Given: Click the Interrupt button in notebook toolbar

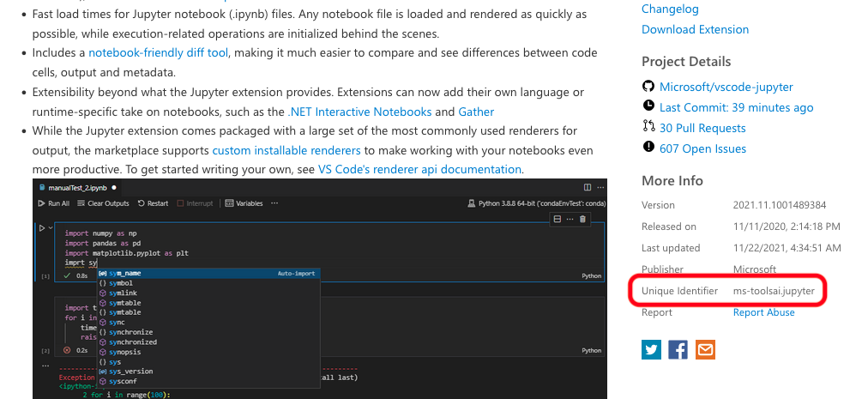Looking at the screenshot, I should pos(195,203).
